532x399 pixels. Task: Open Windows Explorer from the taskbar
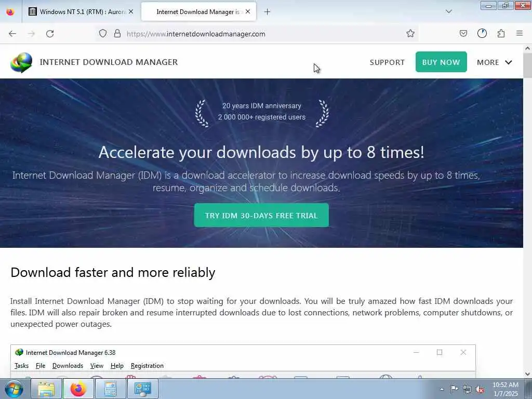tap(46, 389)
